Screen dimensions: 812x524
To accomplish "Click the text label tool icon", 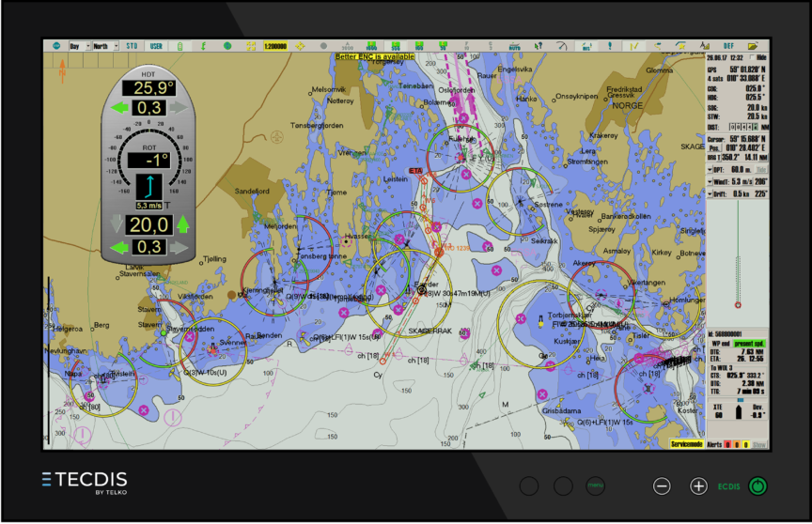I will click(x=705, y=46).
